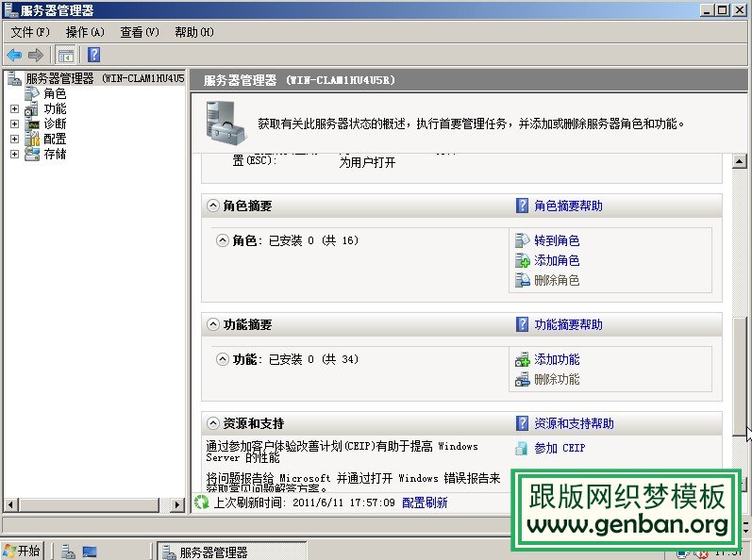Select 角色 in the left tree

click(55, 94)
